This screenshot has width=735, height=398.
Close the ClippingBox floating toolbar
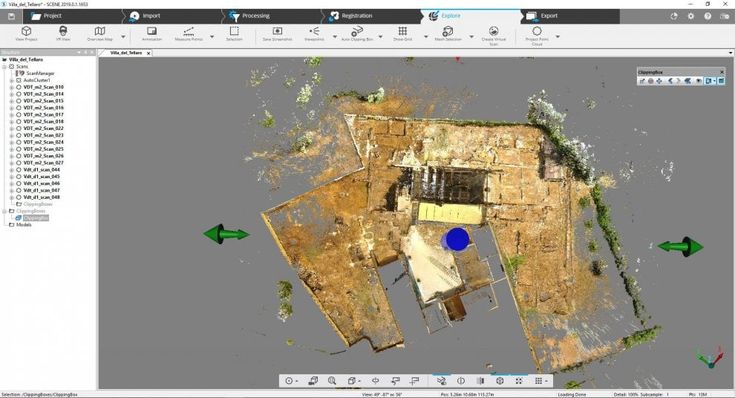coord(722,72)
